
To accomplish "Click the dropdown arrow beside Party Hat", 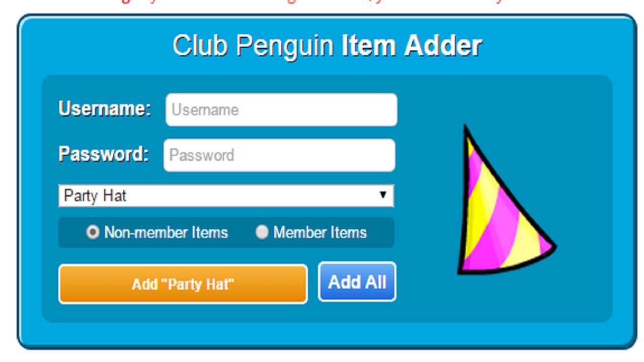I will 383,195.
